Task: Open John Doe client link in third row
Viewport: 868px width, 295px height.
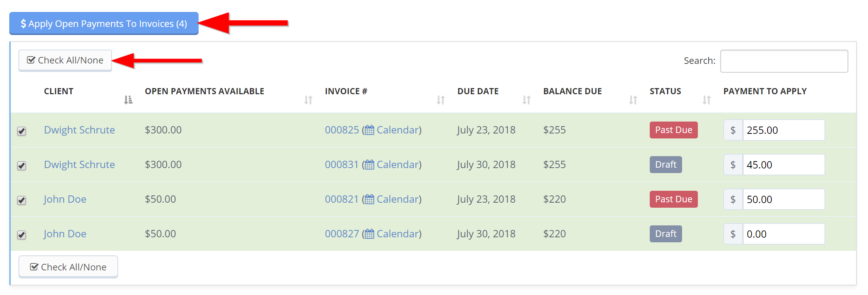Action: (x=65, y=199)
